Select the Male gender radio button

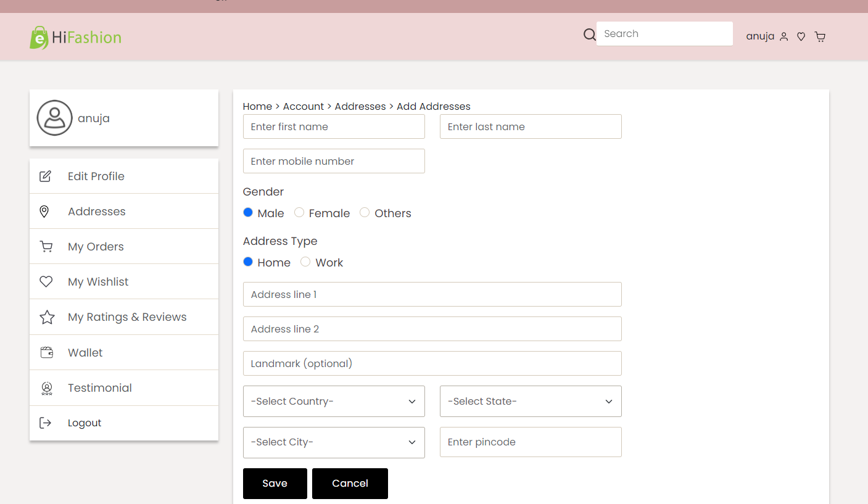click(248, 212)
